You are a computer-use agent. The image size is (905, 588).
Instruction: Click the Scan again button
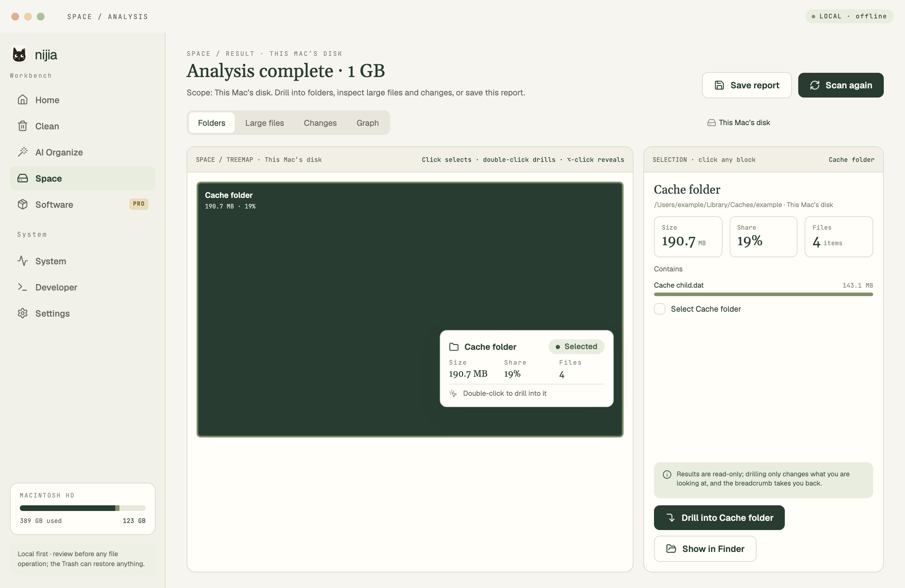tap(840, 85)
